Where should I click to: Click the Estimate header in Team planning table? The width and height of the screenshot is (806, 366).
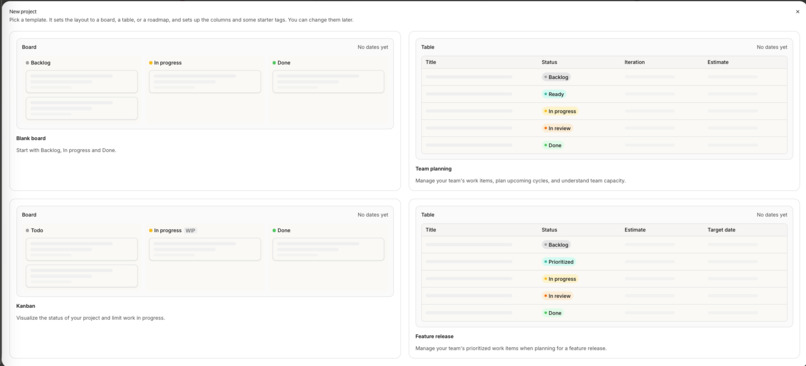tap(718, 62)
